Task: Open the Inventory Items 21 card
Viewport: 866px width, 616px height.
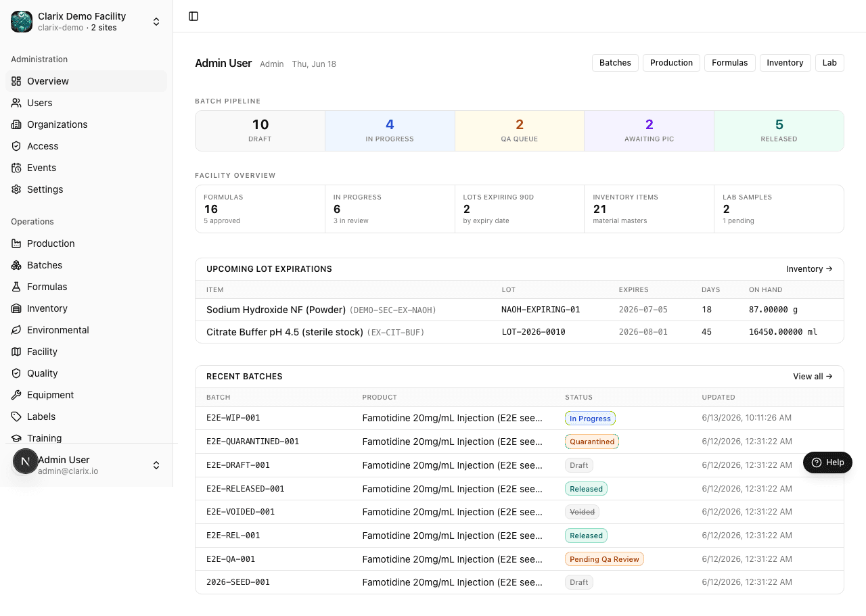Action: click(x=649, y=209)
